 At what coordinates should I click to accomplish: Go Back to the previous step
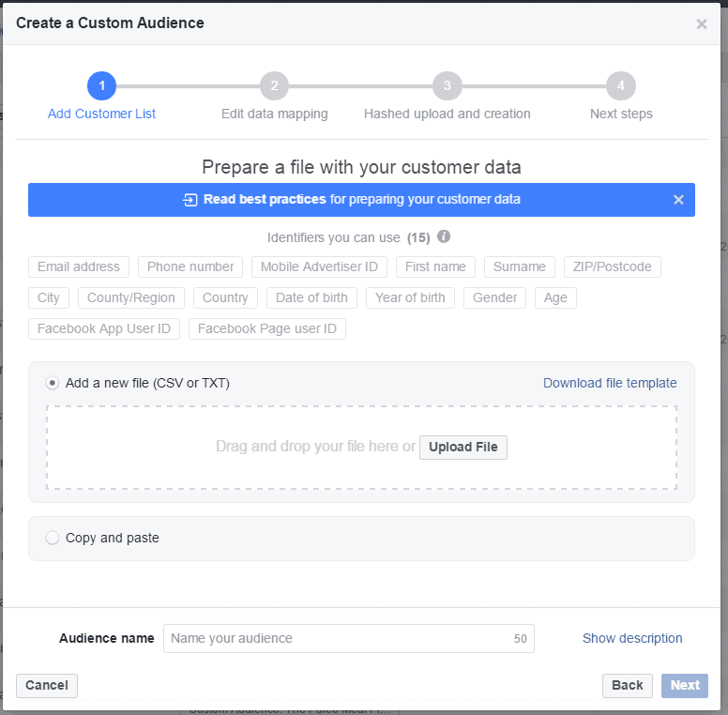627,685
